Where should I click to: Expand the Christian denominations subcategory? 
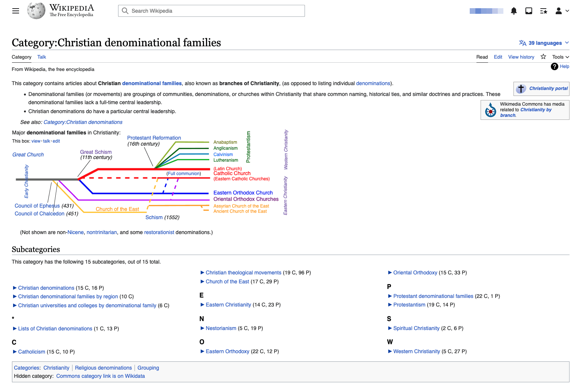point(15,288)
